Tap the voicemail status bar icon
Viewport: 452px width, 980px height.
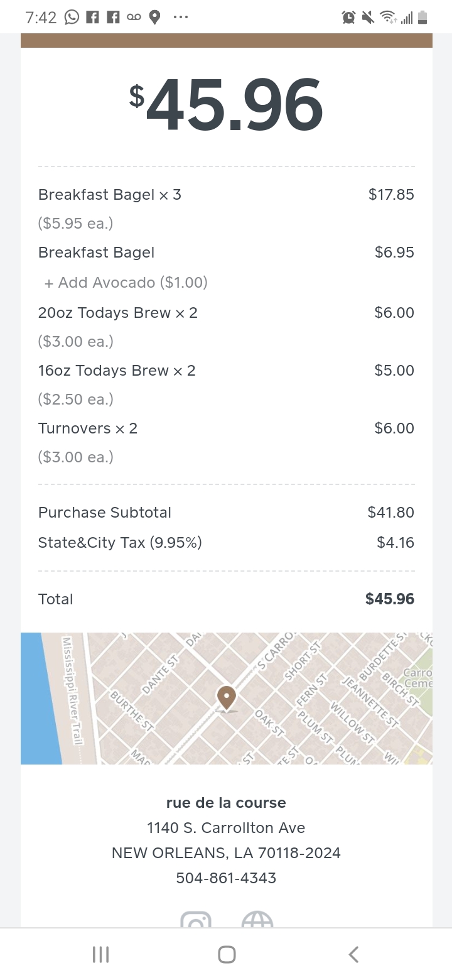coord(134,17)
